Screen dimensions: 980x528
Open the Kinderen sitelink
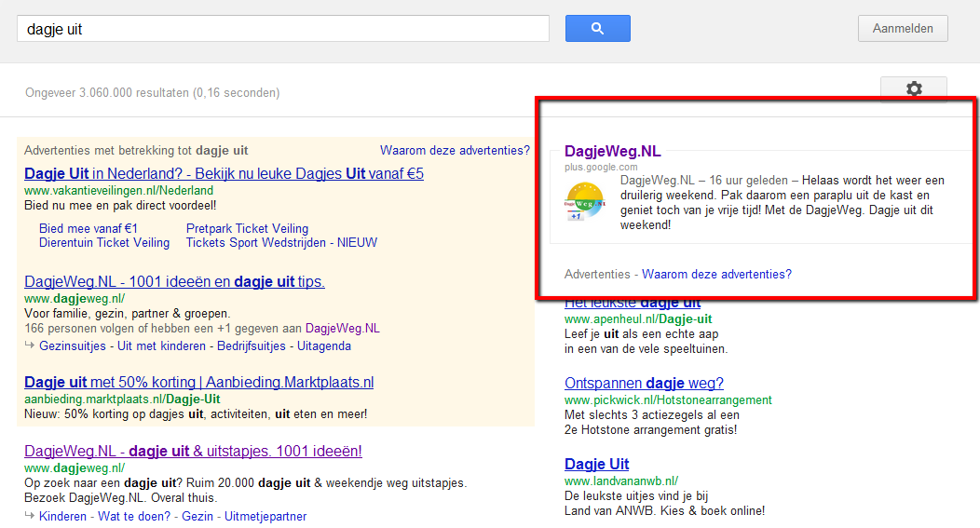tap(62, 517)
